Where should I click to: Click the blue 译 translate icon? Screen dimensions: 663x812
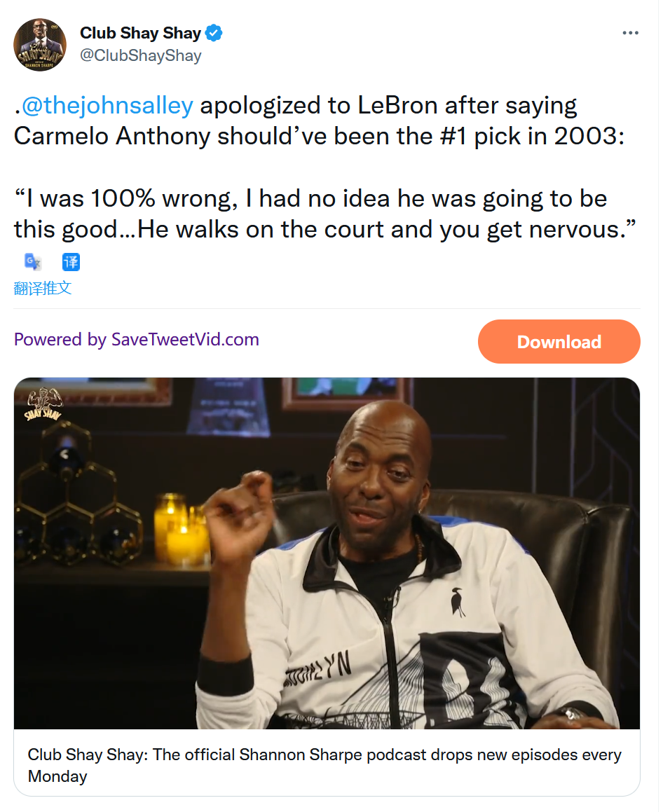coord(71,262)
